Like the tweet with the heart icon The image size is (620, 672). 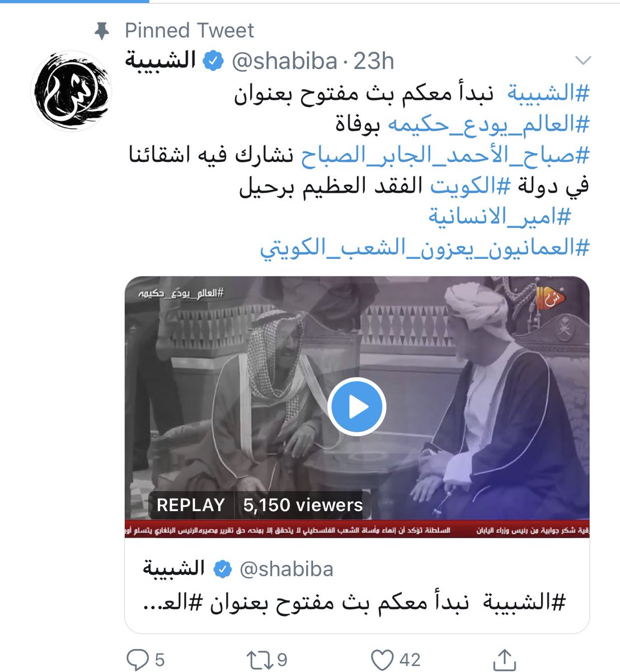pos(383,660)
